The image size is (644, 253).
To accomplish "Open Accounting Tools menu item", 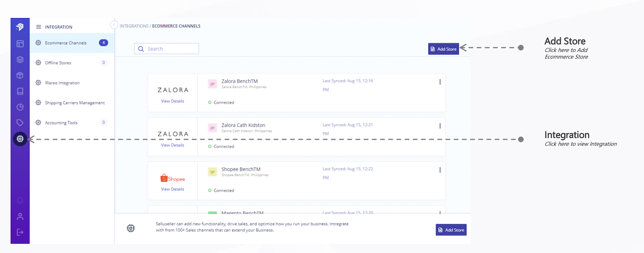I will point(72,123).
